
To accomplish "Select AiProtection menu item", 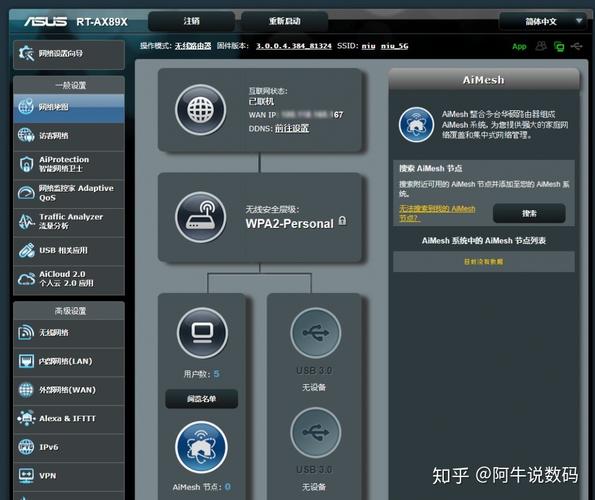I will [69, 164].
